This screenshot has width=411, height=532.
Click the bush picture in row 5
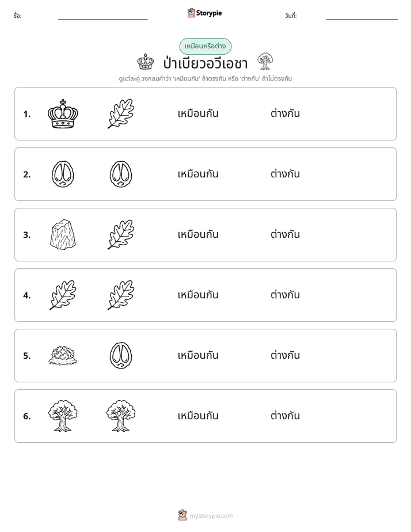point(63,355)
